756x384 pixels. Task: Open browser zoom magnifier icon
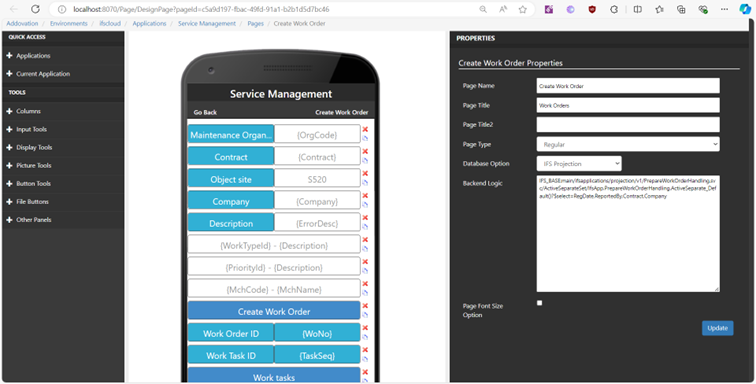coord(483,9)
